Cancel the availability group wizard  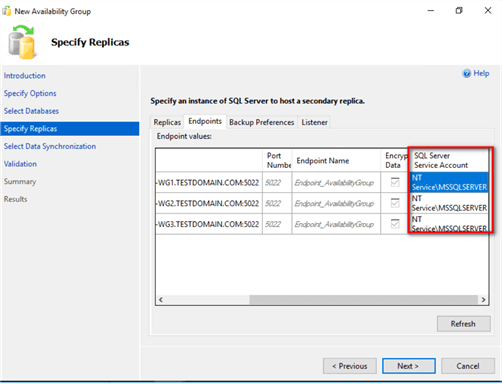coord(468,366)
